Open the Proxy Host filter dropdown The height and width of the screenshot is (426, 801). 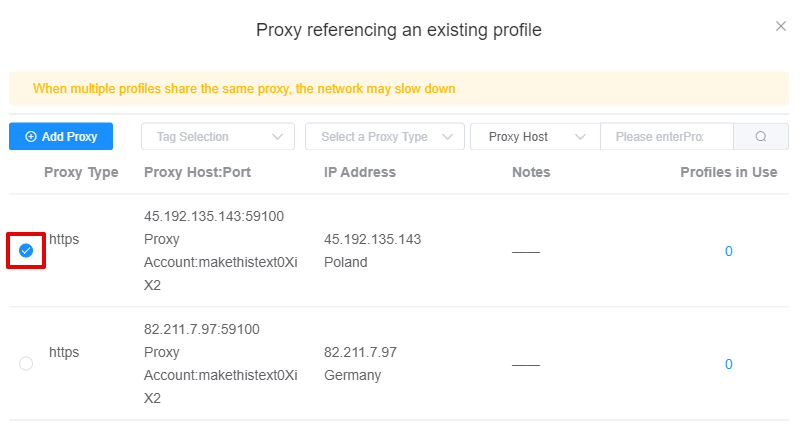535,136
